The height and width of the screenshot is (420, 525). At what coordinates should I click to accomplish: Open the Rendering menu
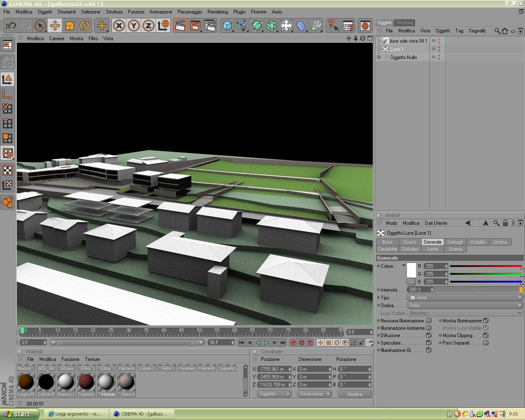(217, 12)
